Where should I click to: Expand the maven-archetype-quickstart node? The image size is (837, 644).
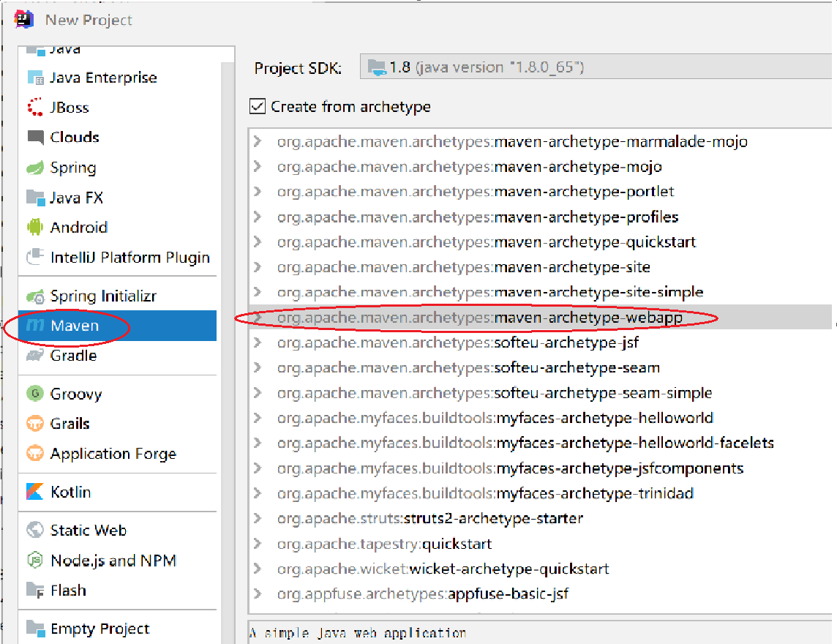click(x=258, y=242)
